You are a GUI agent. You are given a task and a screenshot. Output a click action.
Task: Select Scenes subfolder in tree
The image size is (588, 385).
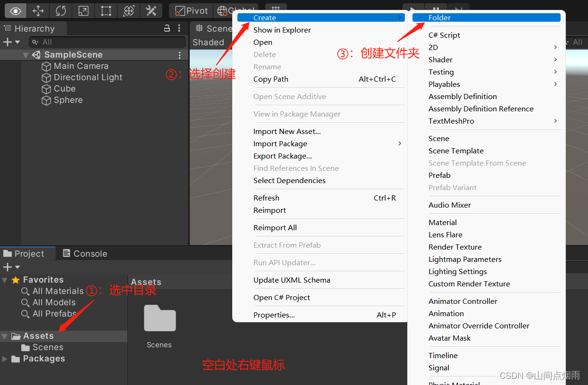[x=48, y=347]
